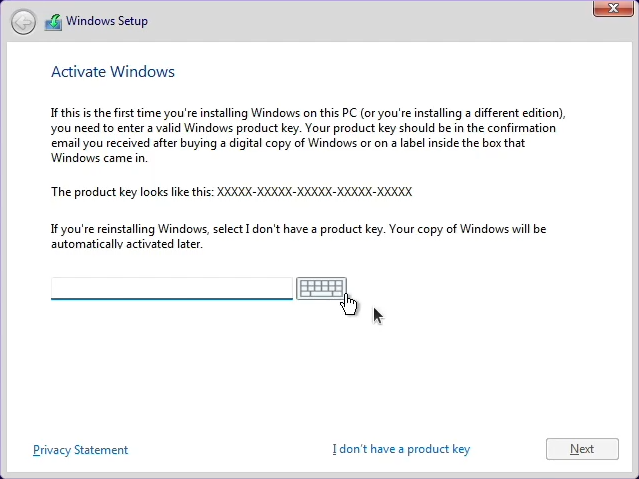Open the Privacy Statement link
This screenshot has height=479, width=639.
click(80, 450)
